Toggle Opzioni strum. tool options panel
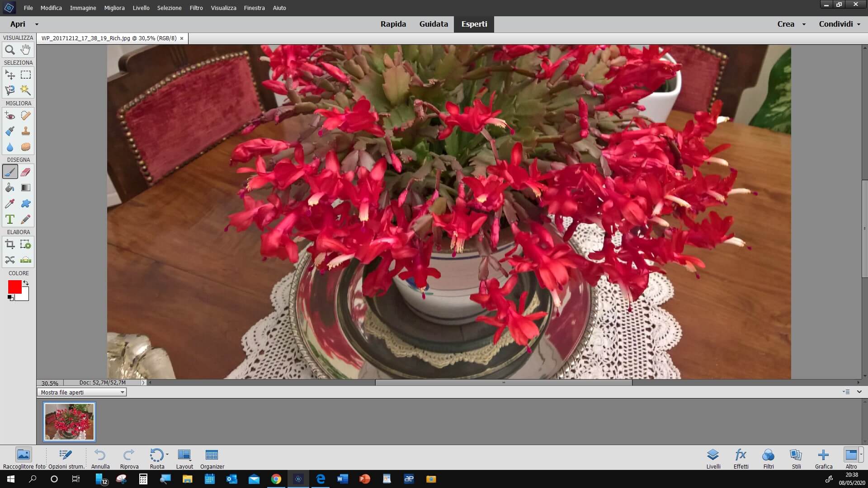Screen dimensions: 868x488 [x=66, y=455]
